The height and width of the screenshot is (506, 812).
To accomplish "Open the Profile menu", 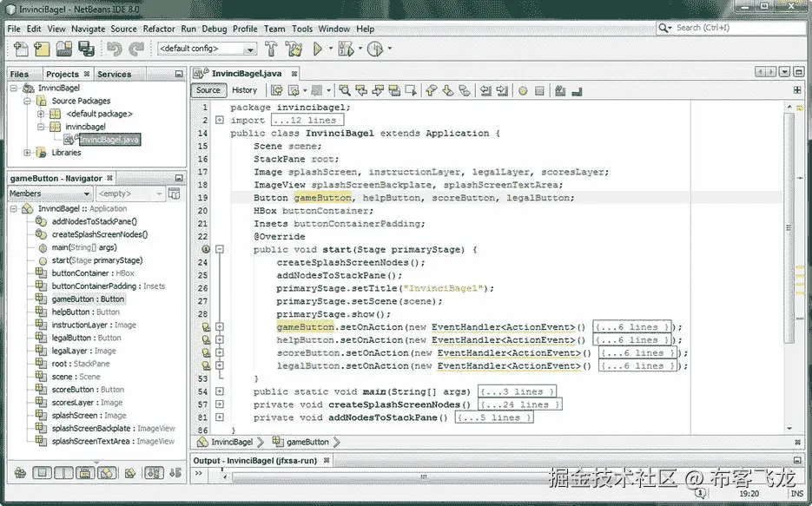I will click(245, 29).
